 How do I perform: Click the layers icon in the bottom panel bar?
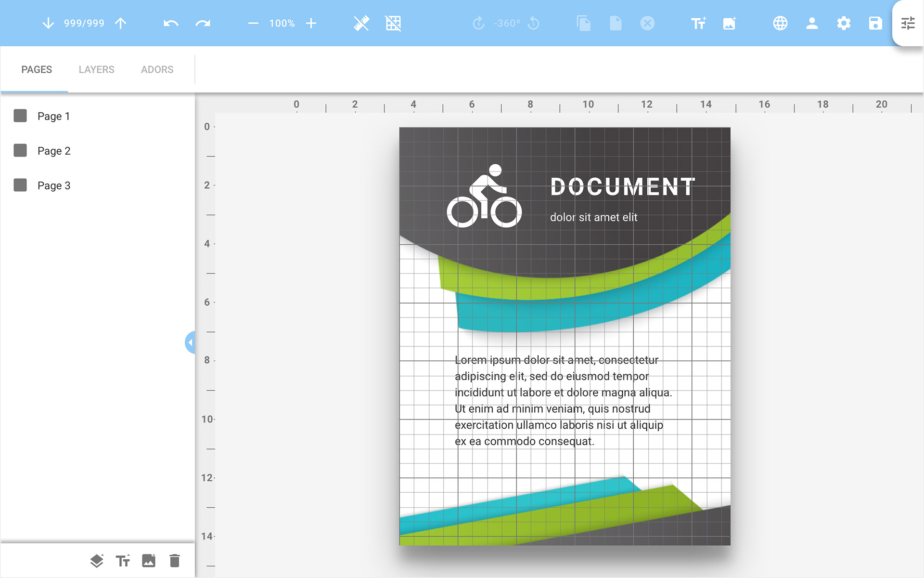click(97, 561)
